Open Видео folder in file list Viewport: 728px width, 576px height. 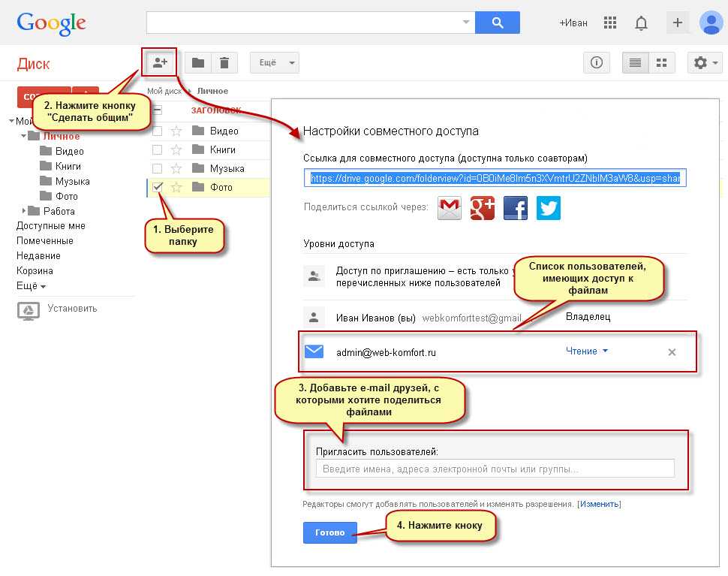coord(224,131)
